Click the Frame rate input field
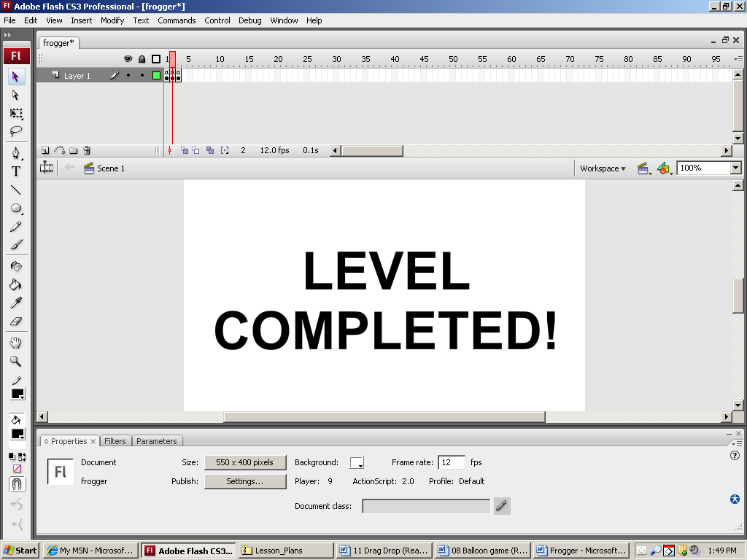 click(451, 462)
